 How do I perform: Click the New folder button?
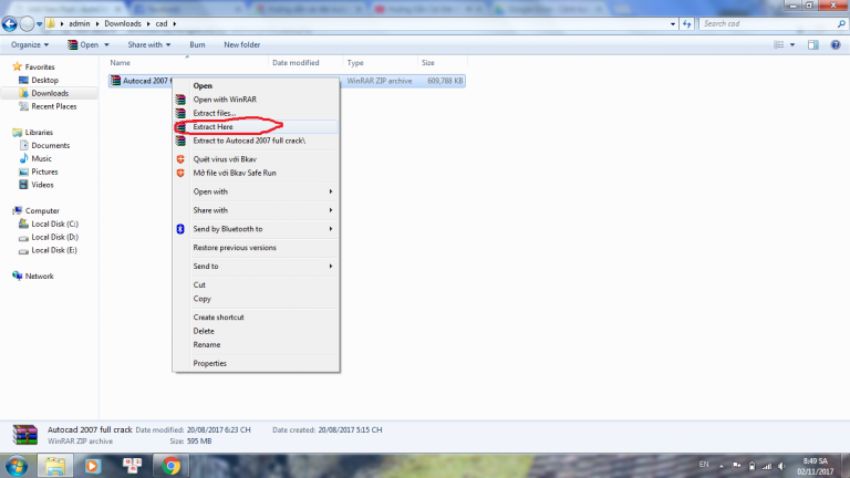click(242, 45)
